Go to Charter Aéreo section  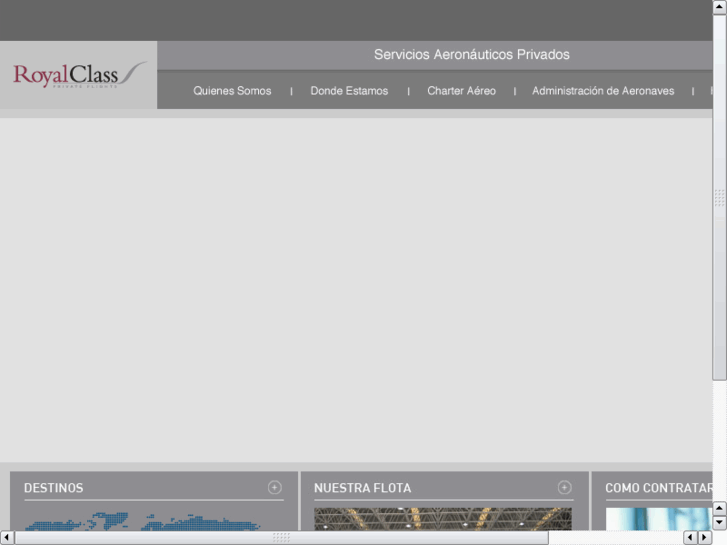pyautogui.click(x=461, y=91)
